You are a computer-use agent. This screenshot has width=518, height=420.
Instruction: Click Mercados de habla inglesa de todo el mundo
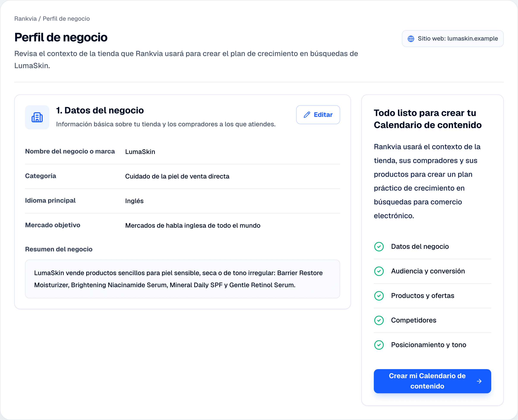coord(193,226)
